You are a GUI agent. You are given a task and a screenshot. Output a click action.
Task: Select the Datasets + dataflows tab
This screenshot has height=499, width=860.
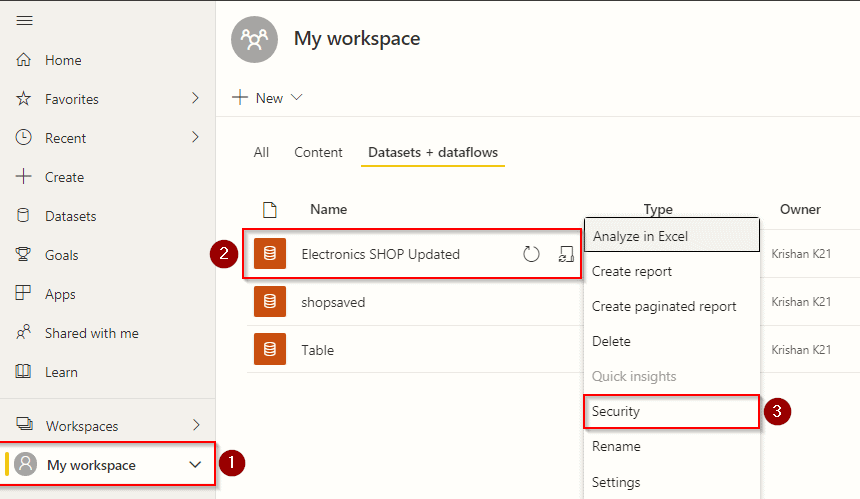(433, 152)
